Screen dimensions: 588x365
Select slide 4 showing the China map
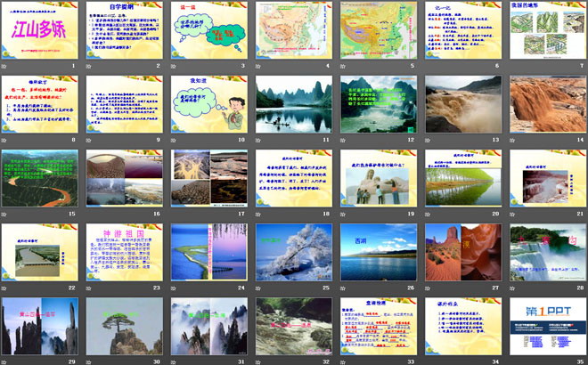click(x=294, y=30)
